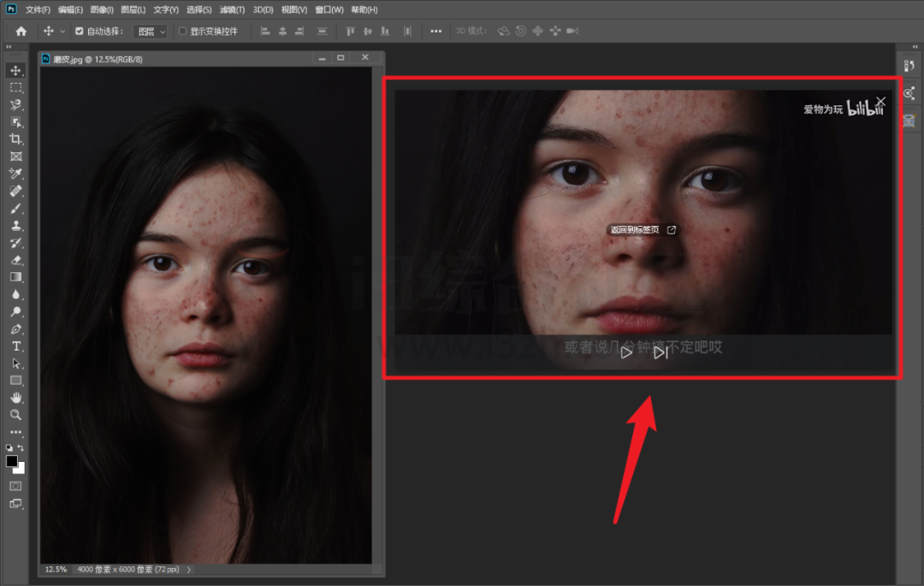The image size is (924, 586).
Task: Select the Lasso tool
Action: click(16, 105)
